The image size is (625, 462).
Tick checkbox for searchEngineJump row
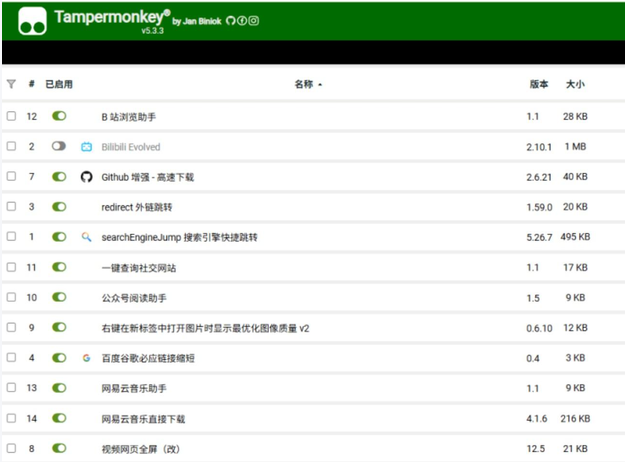pos(12,237)
